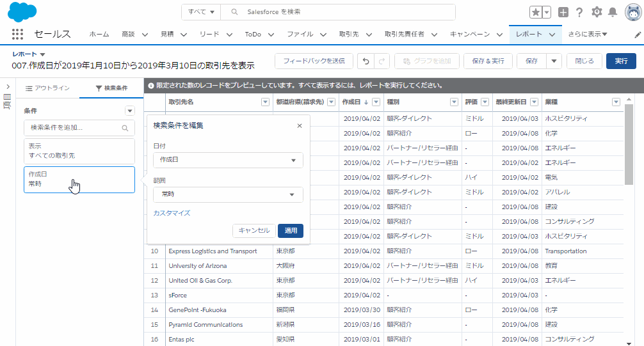Image resolution: width=644 pixels, height=346 pixels.
Task: Open the 最終更新日 column menu arrow
Action: coord(535,102)
